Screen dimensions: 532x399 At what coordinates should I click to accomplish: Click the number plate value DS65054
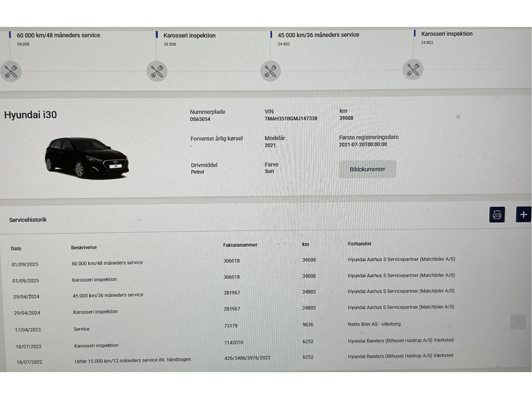pos(200,119)
